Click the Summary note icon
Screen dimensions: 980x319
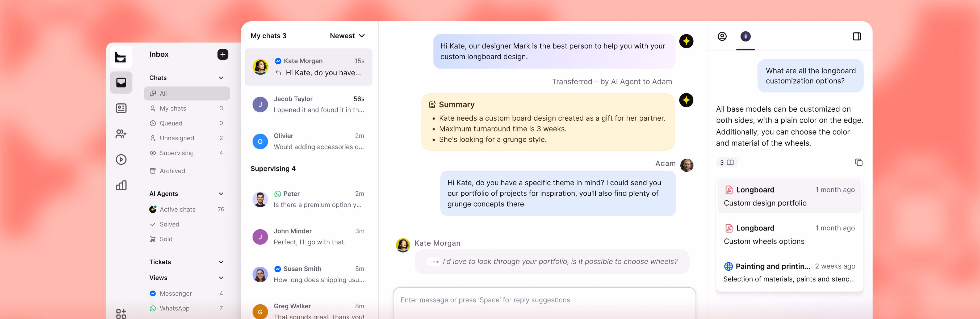coord(432,104)
